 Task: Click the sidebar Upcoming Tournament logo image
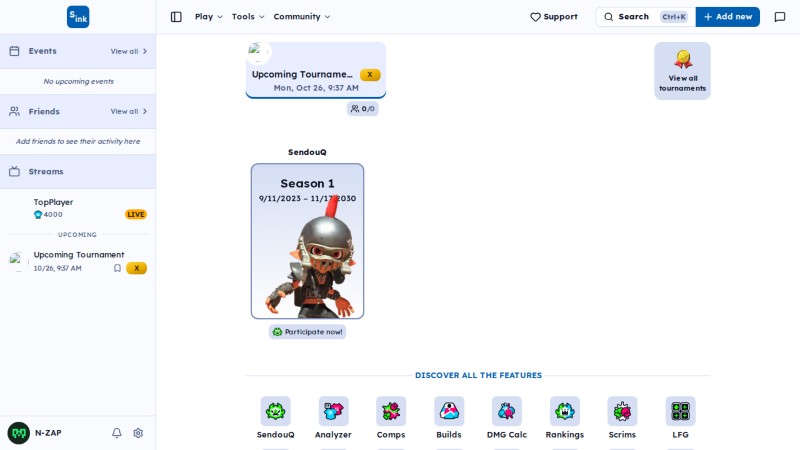pos(17,261)
